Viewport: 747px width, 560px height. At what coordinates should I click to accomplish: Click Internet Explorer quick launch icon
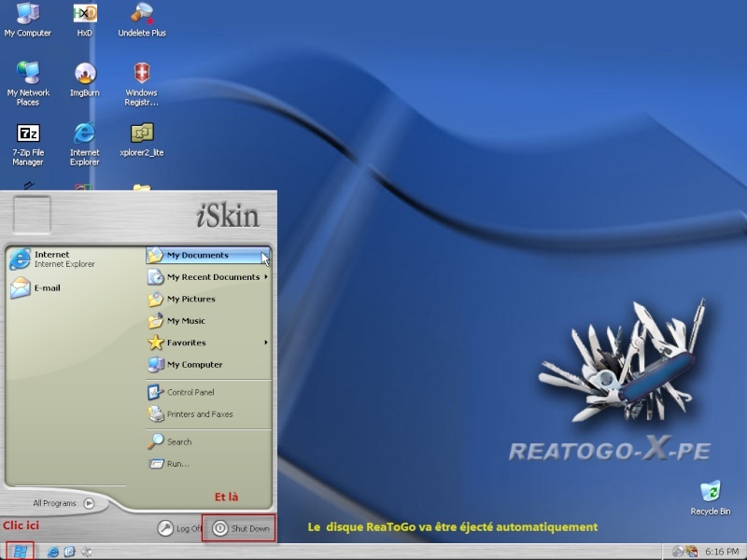[x=53, y=552]
